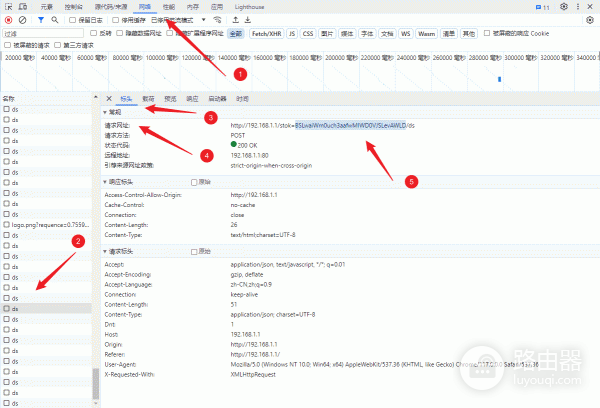This screenshot has width=600, height=408.
Task: Open the issues counter showing 11
Action: (x=543, y=7)
